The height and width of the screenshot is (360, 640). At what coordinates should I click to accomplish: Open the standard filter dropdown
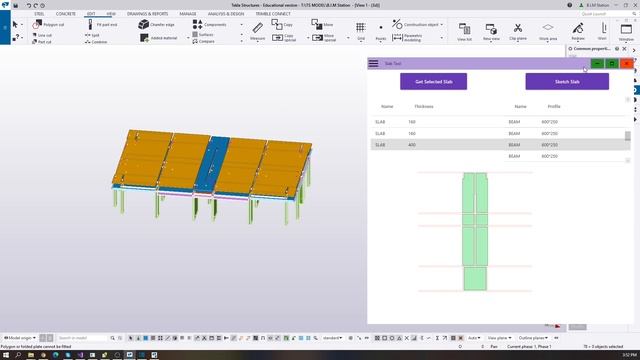pyautogui.click(x=333, y=338)
